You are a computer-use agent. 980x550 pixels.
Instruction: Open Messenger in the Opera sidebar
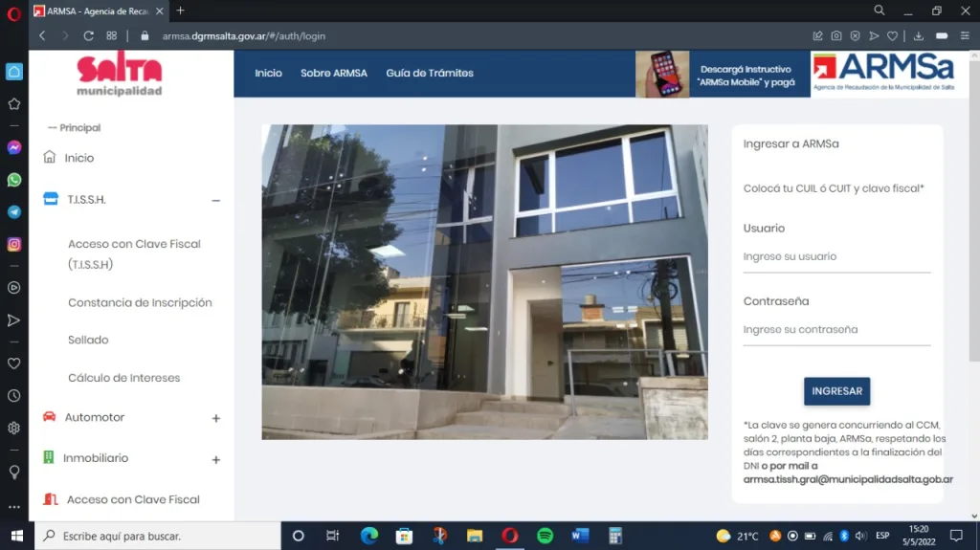[x=13, y=147]
